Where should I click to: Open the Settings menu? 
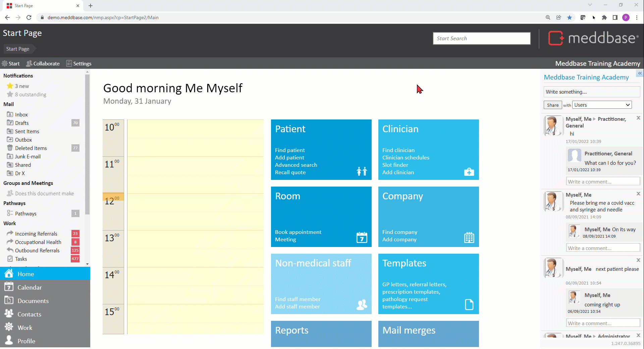[x=79, y=63]
